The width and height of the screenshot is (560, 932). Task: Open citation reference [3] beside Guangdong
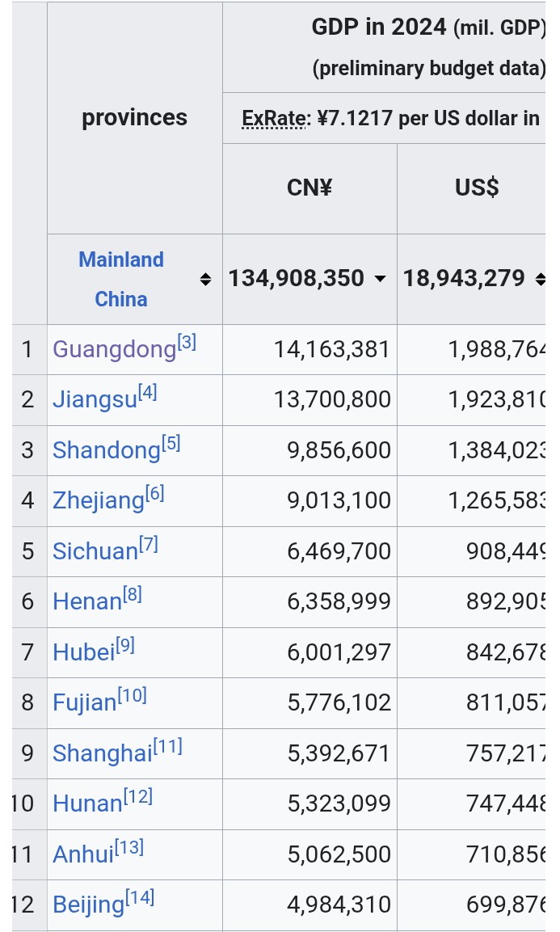[187, 343]
